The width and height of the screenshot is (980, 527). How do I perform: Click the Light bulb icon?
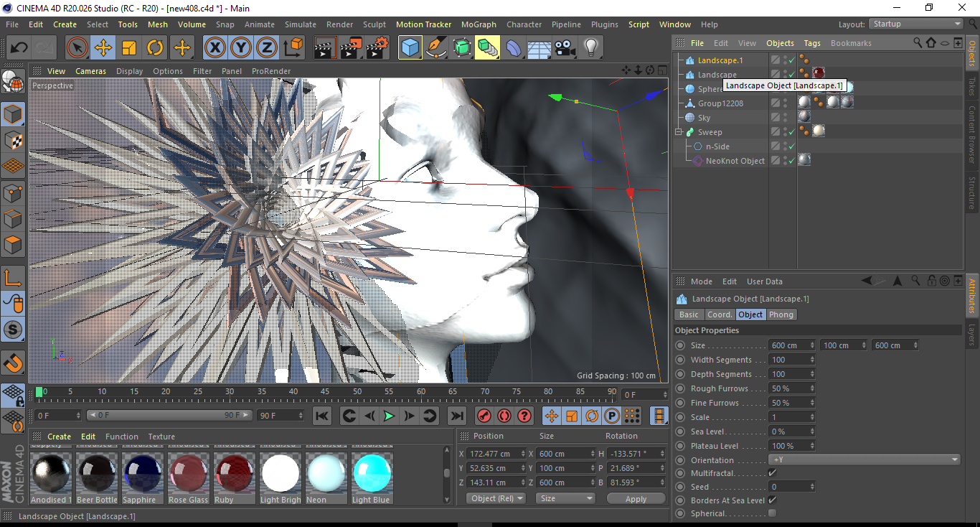591,48
